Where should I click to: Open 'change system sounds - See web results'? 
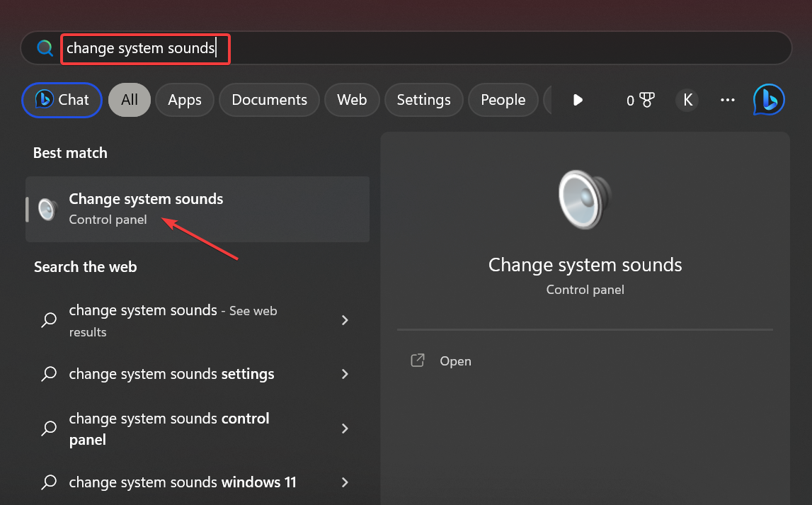tap(173, 321)
